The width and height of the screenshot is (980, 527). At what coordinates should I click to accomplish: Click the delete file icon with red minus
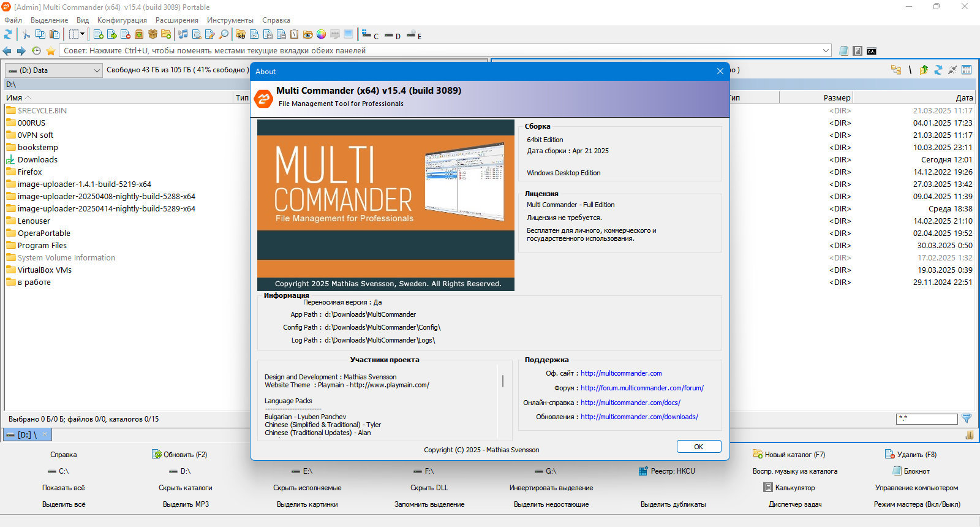[126, 34]
